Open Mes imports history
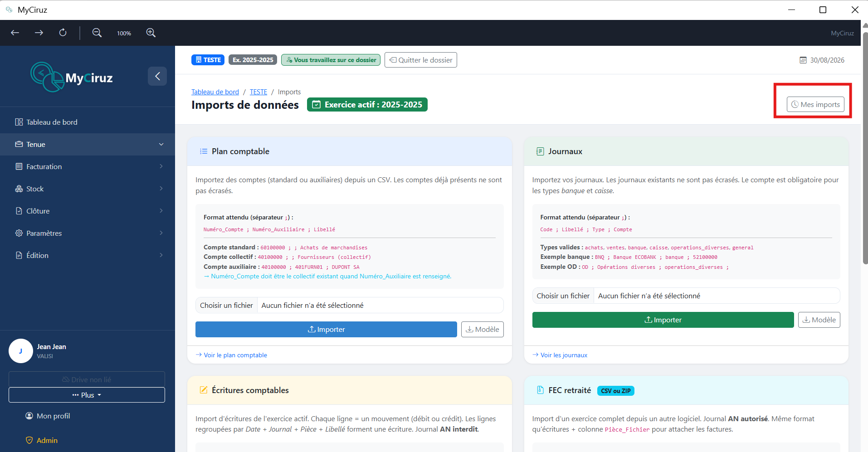 tap(815, 105)
